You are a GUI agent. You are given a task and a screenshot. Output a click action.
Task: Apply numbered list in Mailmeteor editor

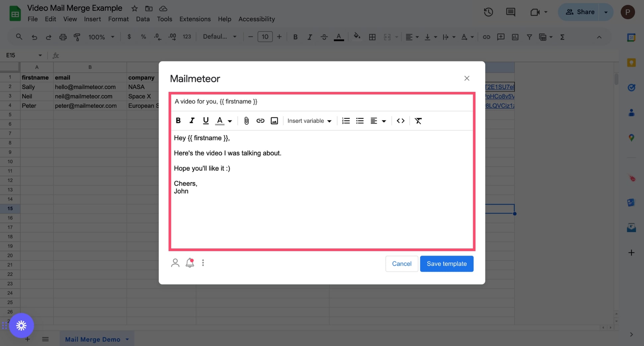point(346,121)
